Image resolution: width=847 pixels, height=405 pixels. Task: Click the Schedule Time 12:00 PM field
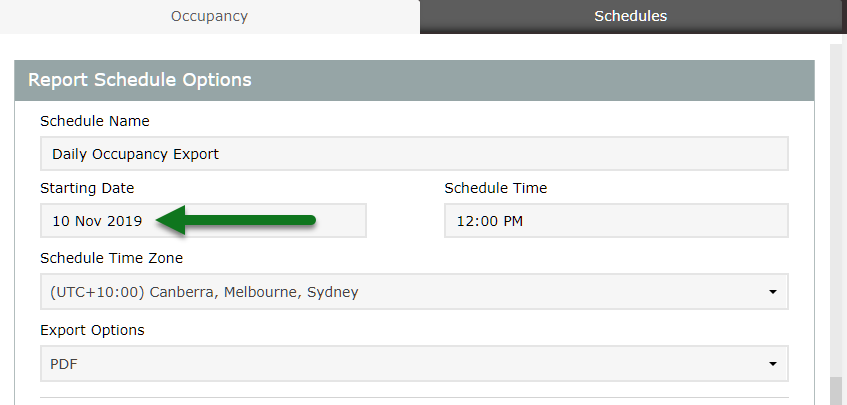(615, 221)
